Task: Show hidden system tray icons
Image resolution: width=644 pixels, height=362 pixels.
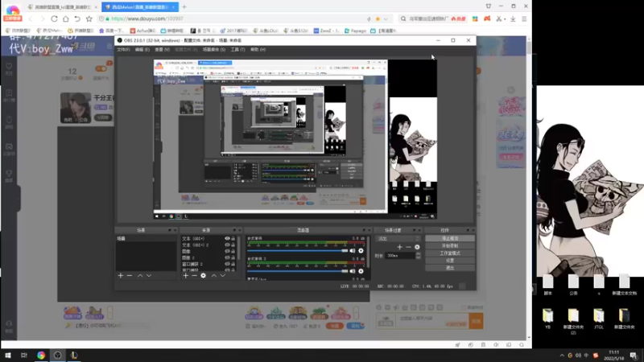Action: click(561, 356)
